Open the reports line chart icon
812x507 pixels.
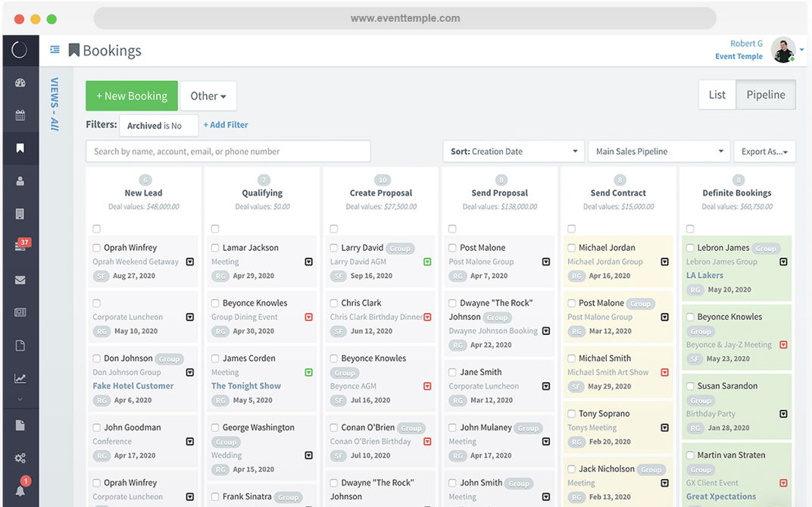point(20,378)
